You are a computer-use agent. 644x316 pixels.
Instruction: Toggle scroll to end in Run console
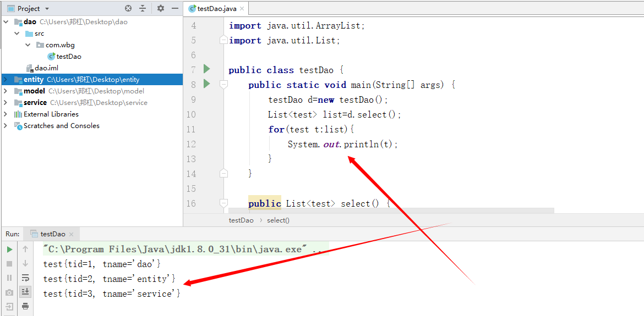(25, 291)
